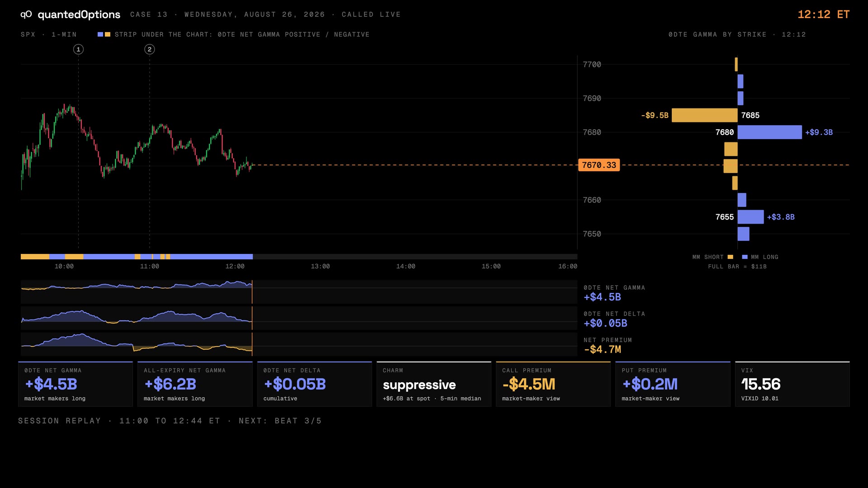Open the PUT PREMIUM card

point(673,384)
